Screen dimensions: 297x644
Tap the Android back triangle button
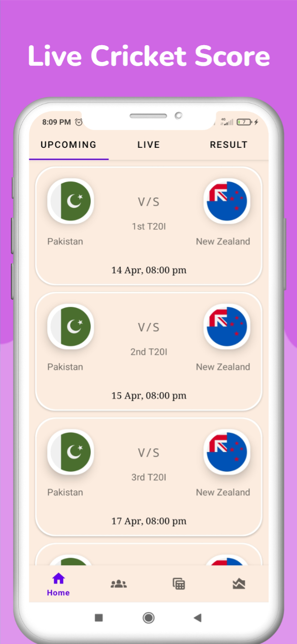[x=197, y=618]
